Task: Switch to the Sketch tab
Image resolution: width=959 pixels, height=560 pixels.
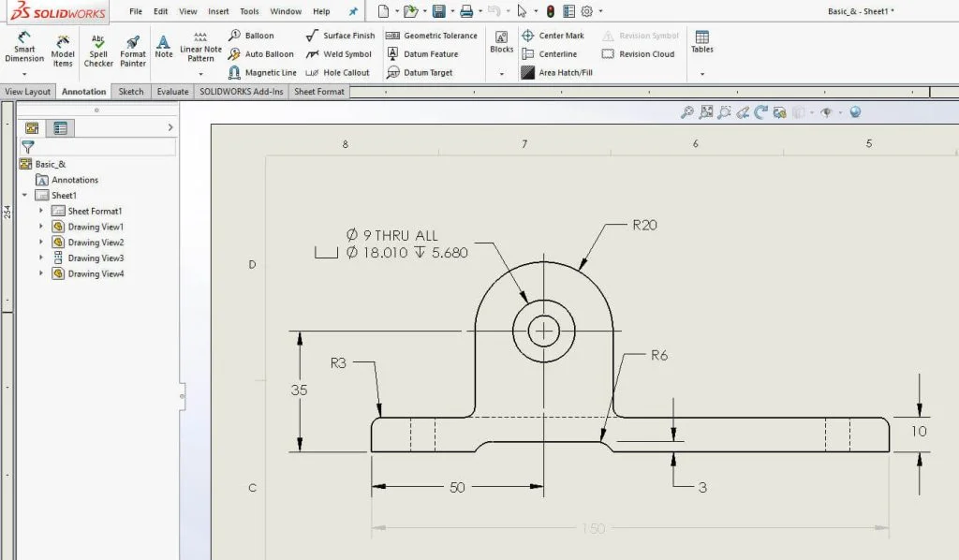Action: pos(131,92)
